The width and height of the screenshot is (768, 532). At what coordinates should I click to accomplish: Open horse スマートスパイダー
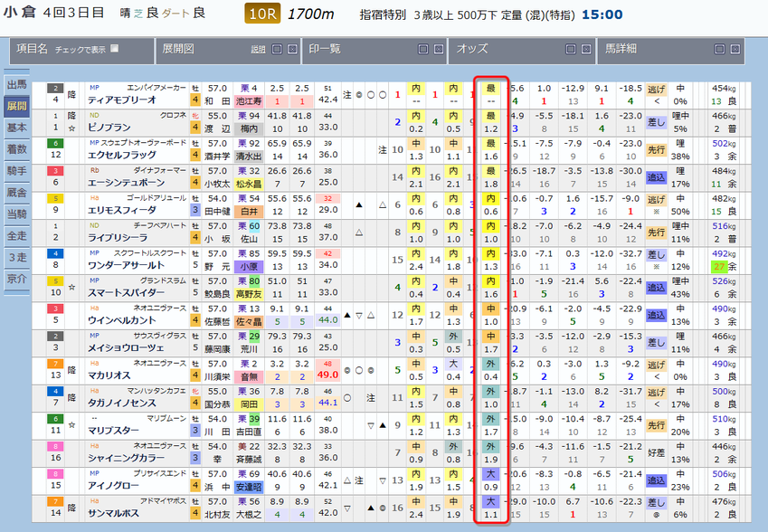click(126, 293)
